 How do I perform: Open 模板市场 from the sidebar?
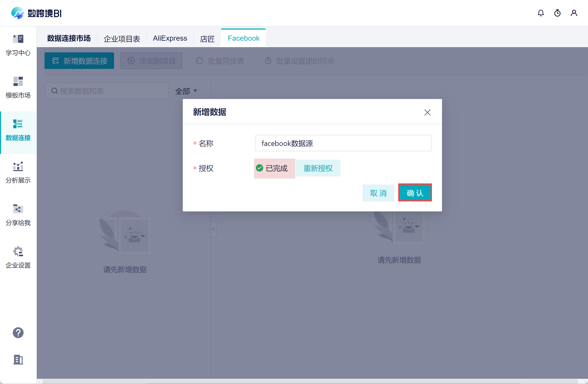pos(18,81)
